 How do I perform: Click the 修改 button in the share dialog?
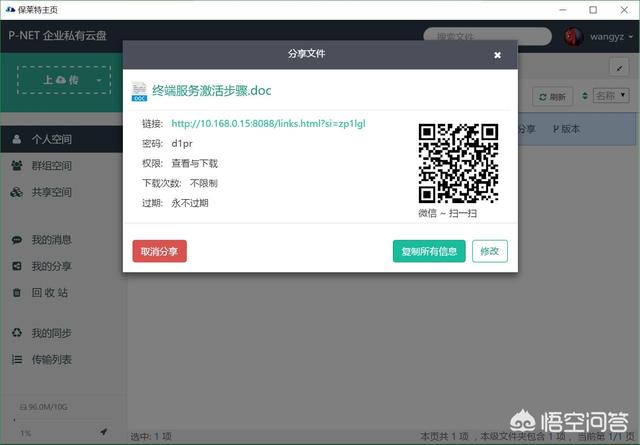[490, 251]
